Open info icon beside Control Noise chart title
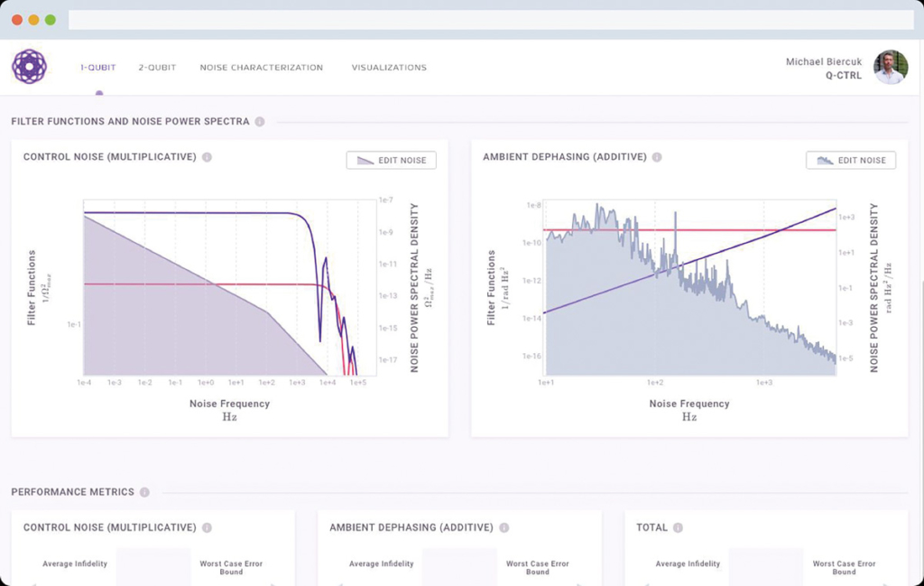This screenshot has height=586, width=924. pyautogui.click(x=207, y=157)
